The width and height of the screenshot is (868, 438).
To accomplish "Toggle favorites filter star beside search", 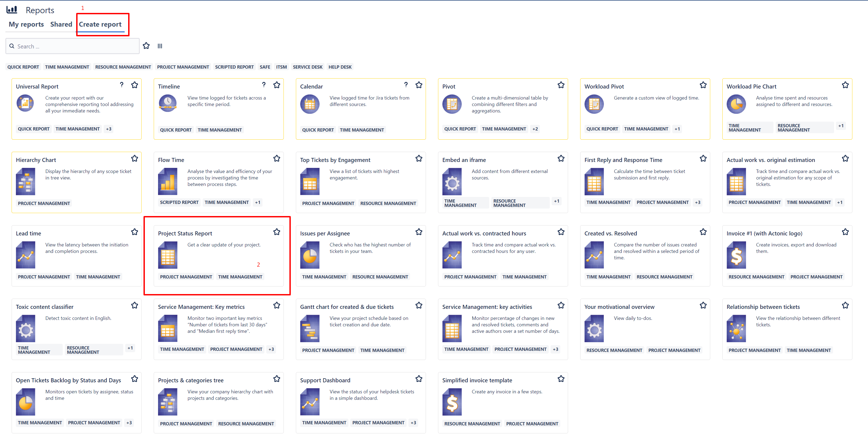I will 146,46.
